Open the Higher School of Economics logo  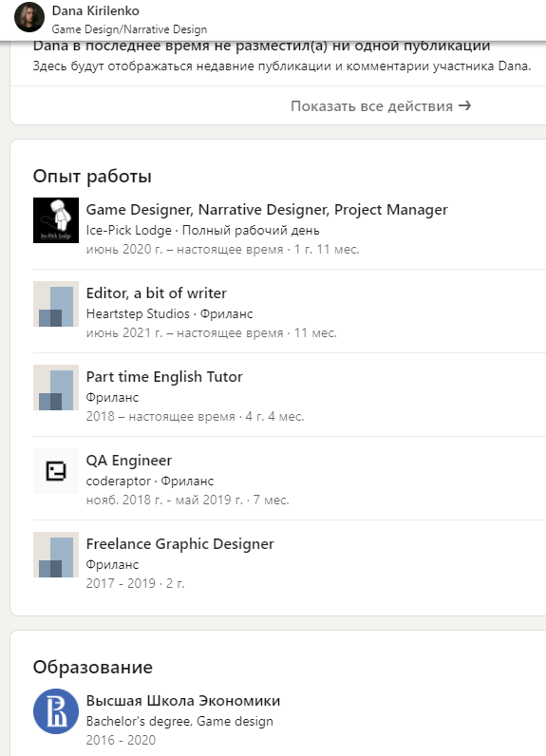(56, 711)
